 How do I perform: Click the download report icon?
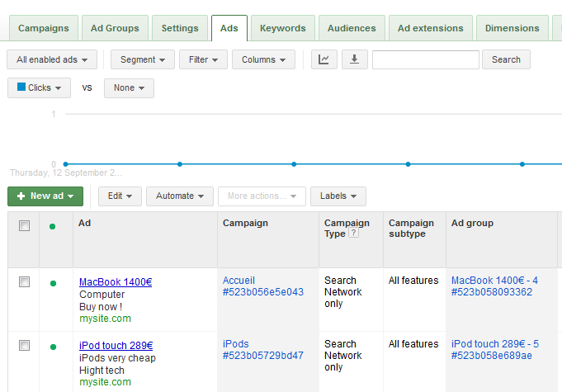coord(354,59)
